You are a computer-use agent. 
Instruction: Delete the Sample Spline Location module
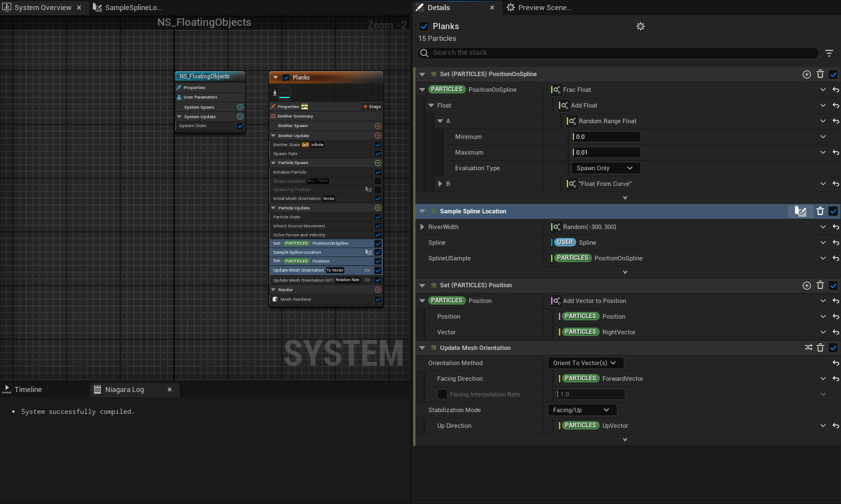[x=820, y=211]
